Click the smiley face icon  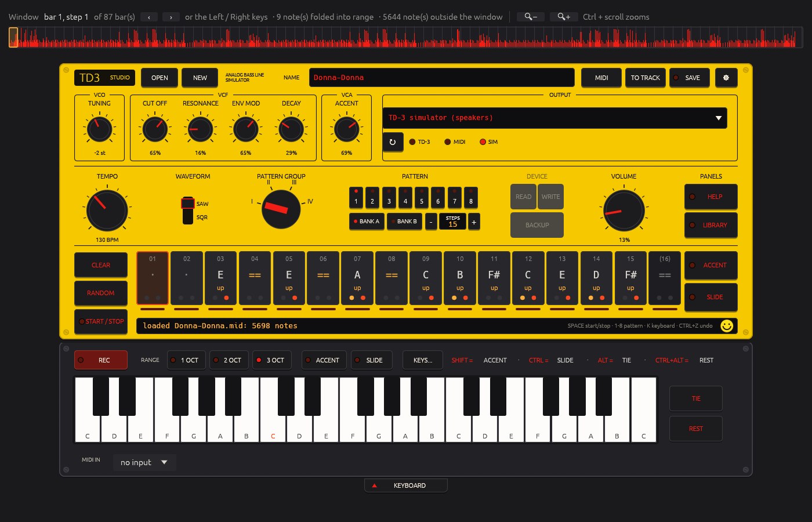tap(727, 326)
